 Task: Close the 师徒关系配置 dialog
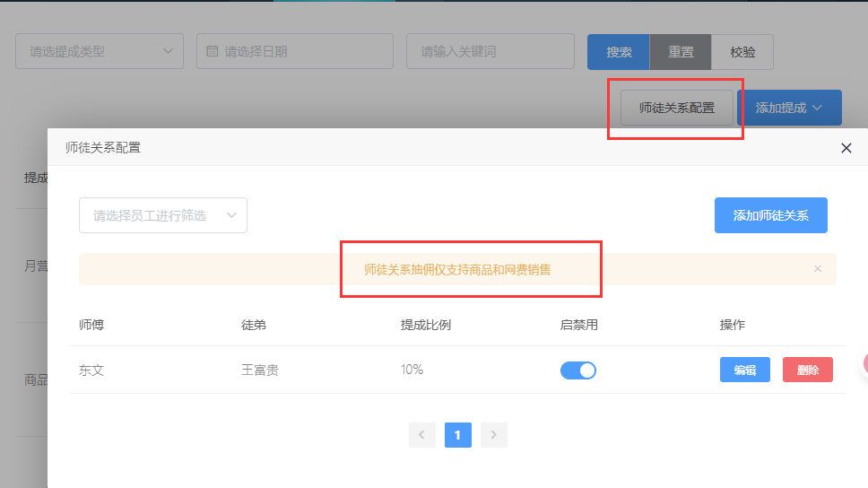[x=846, y=148]
